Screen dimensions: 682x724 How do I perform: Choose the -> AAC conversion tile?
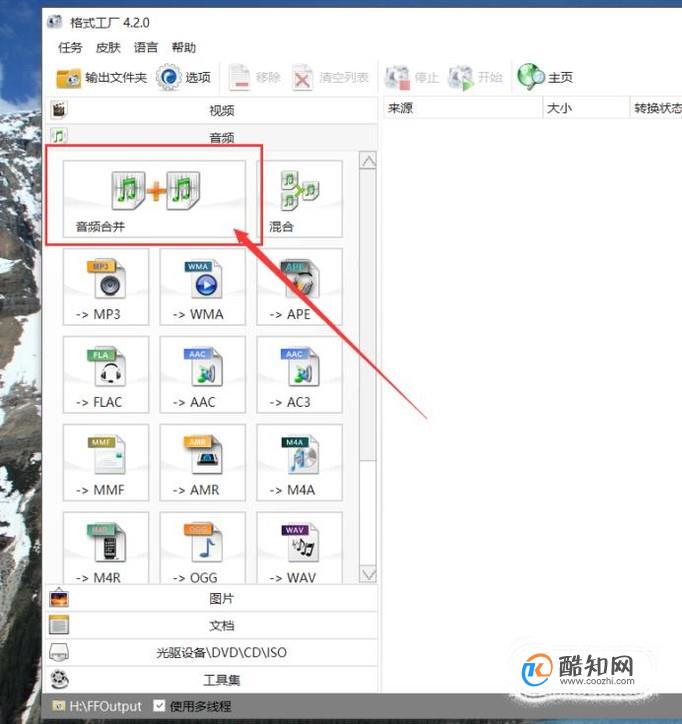click(x=203, y=374)
